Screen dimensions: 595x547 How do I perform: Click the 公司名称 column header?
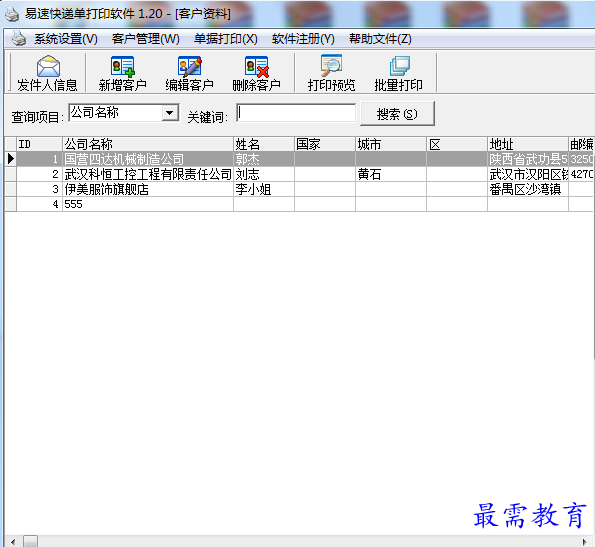click(x=148, y=144)
